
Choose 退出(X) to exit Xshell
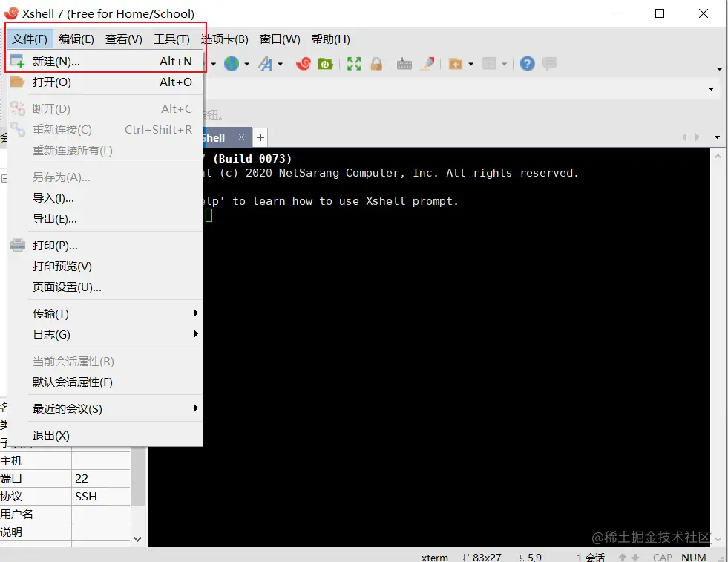(105, 436)
